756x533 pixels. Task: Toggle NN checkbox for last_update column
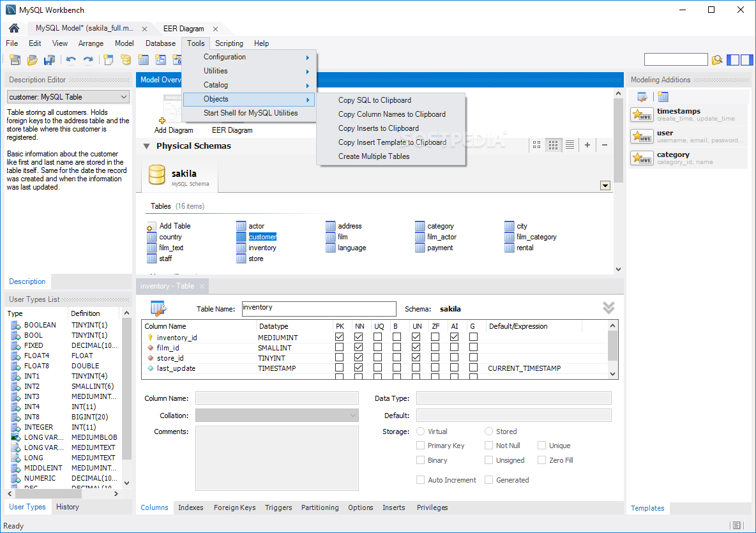(x=358, y=367)
